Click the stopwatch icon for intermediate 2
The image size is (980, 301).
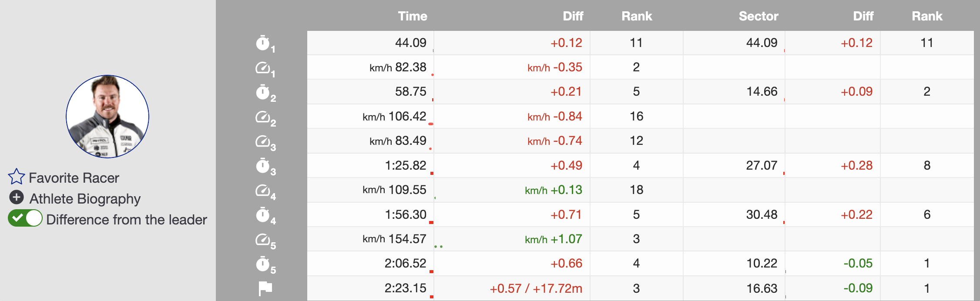pyautogui.click(x=263, y=92)
